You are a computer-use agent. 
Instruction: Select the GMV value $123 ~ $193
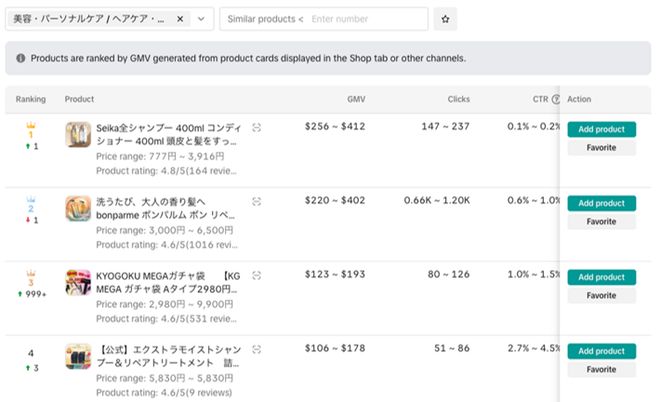pyautogui.click(x=335, y=274)
